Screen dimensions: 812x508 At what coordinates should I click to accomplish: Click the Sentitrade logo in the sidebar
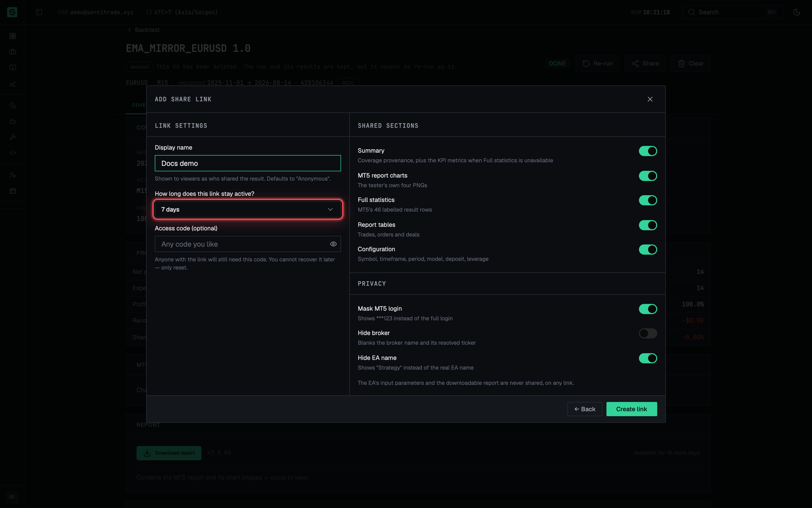(12, 12)
